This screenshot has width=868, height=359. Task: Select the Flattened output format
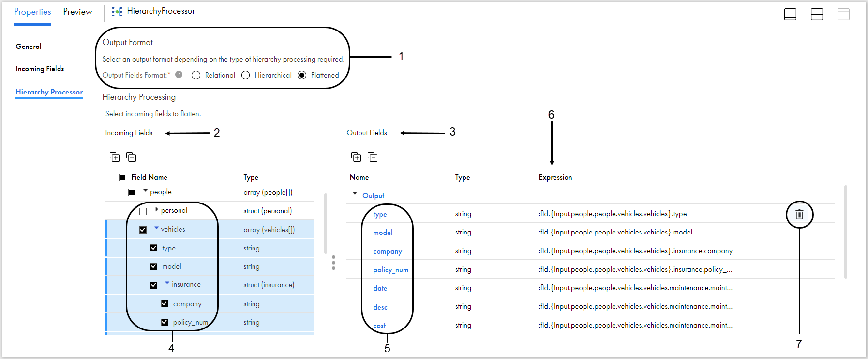point(302,75)
